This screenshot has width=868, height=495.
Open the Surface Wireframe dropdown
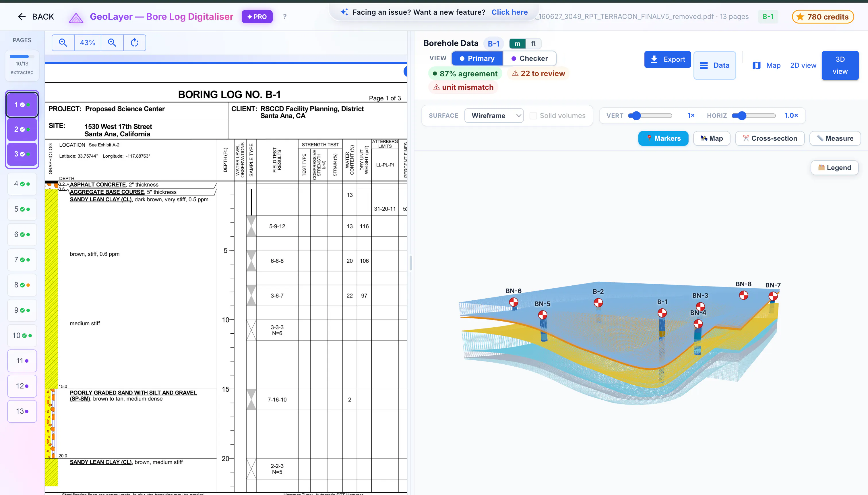[x=494, y=116]
